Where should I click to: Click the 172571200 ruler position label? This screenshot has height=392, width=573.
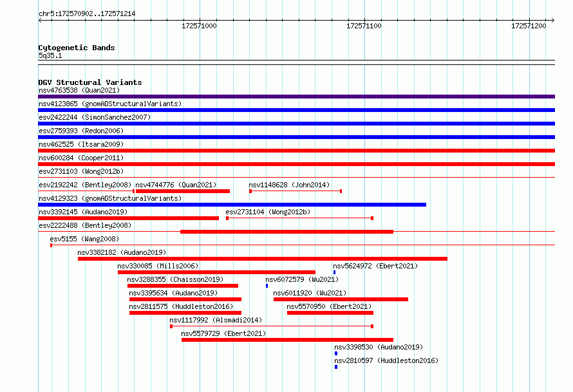click(x=529, y=26)
